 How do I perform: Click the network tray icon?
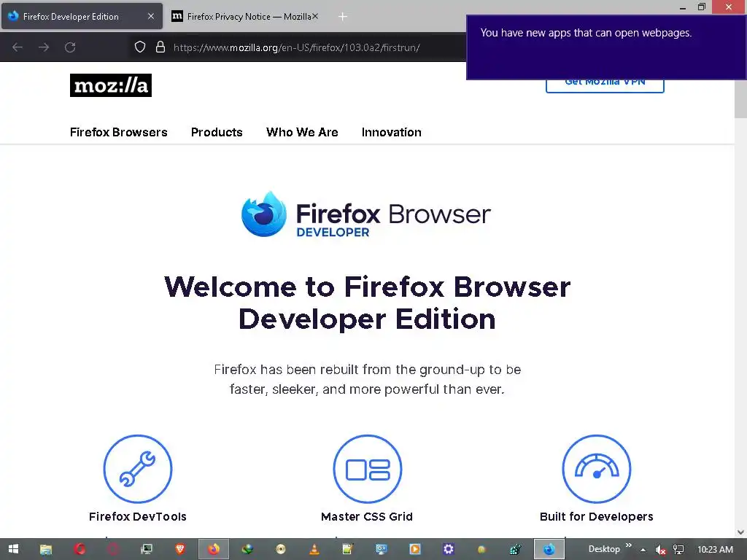pos(678,550)
